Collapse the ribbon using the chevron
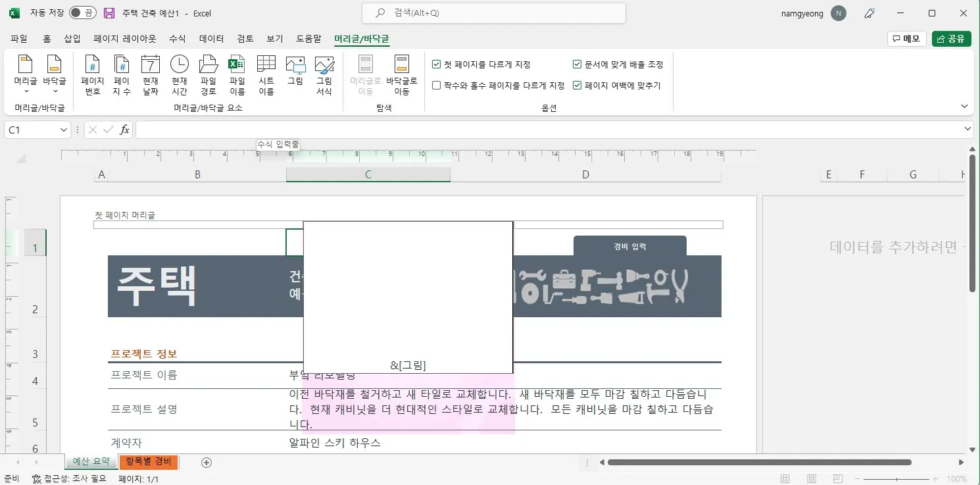 964,106
